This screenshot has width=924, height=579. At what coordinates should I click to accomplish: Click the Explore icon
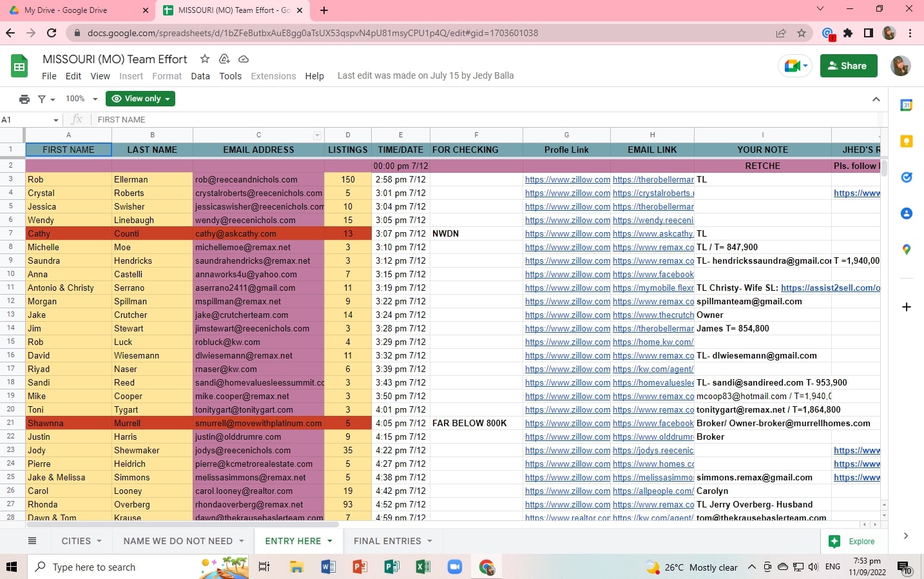(x=834, y=542)
